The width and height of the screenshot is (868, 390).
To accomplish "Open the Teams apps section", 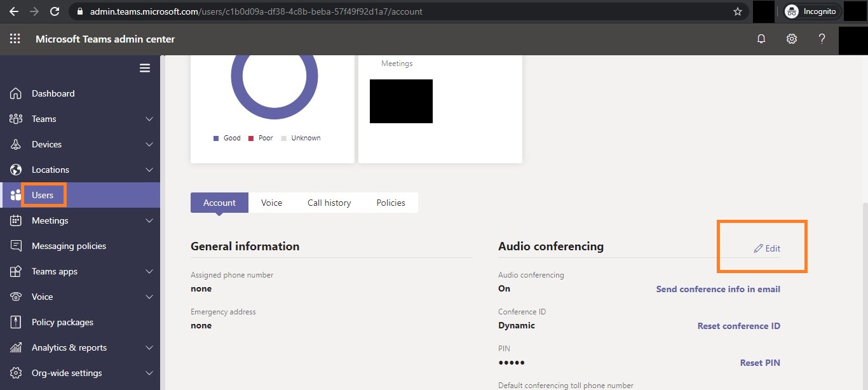I will coord(15,271).
